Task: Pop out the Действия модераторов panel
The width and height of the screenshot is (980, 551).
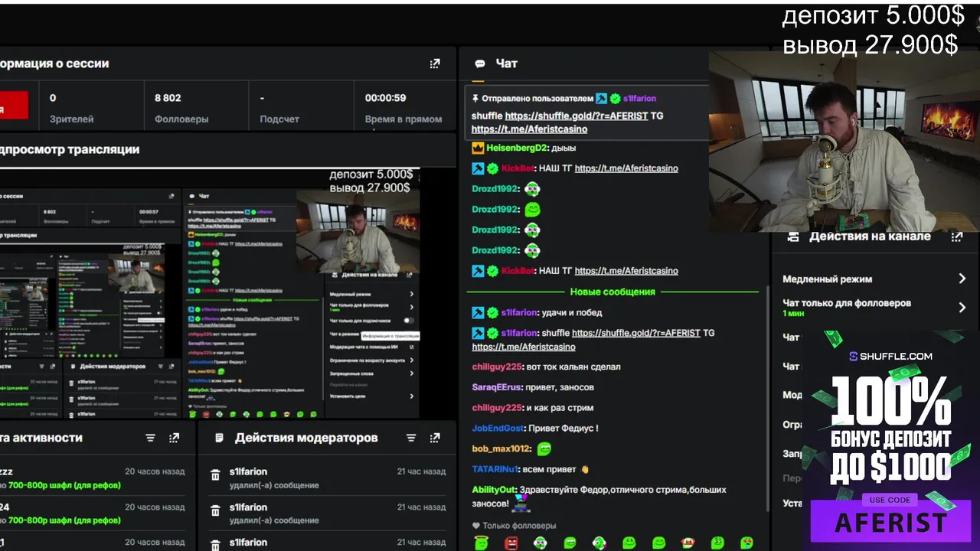Action: pyautogui.click(x=435, y=438)
